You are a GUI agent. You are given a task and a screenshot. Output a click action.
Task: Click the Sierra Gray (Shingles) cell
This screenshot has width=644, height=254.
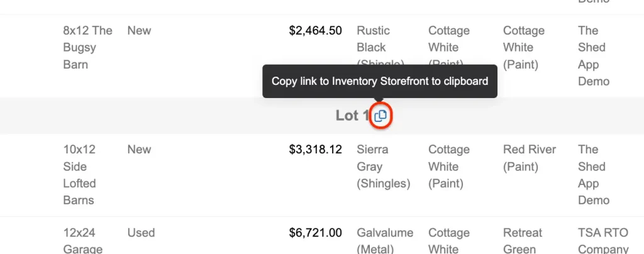tap(383, 167)
